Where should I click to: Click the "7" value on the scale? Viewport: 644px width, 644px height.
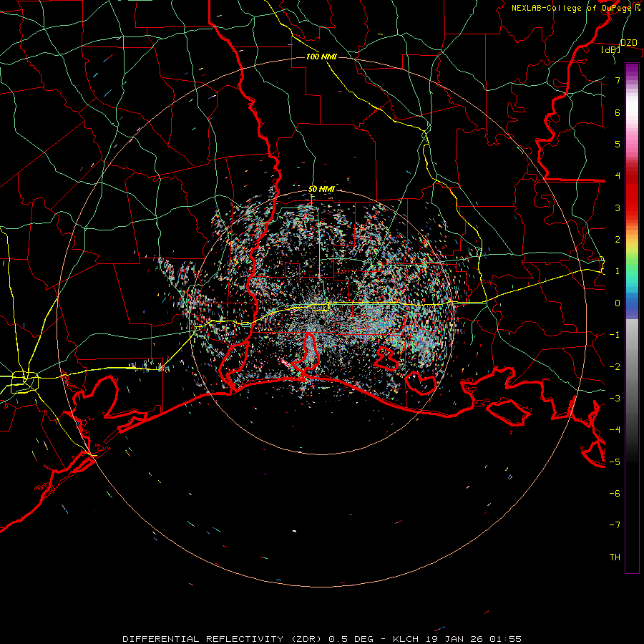618,80
